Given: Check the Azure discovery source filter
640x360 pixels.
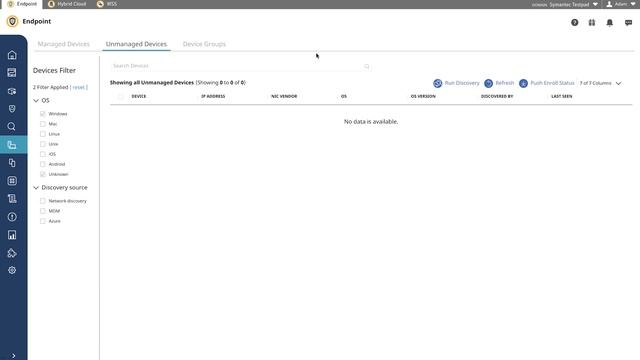Looking at the screenshot, I should 43,221.
